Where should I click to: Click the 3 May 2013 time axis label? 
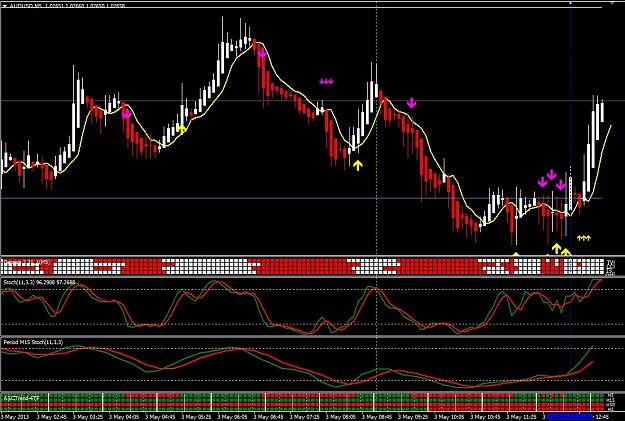point(13,417)
